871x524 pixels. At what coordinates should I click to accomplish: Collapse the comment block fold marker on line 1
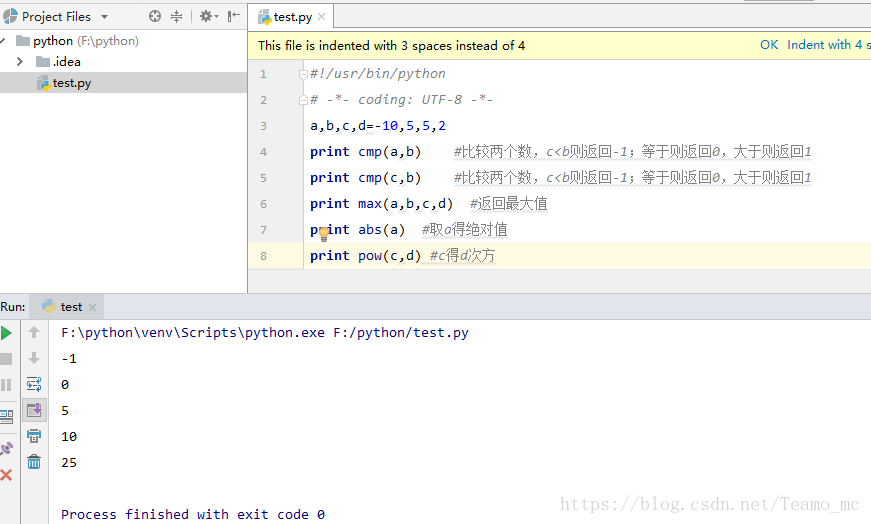[303, 74]
